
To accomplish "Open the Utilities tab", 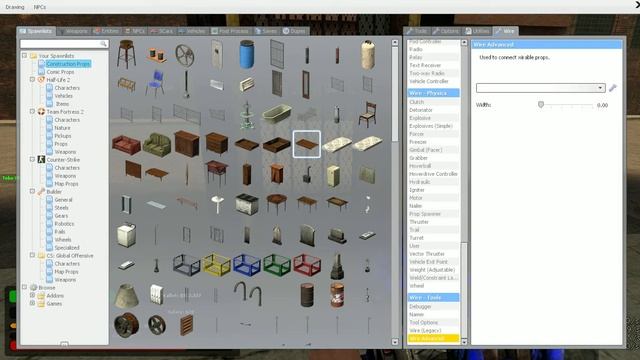I will click(x=477, y=31).
